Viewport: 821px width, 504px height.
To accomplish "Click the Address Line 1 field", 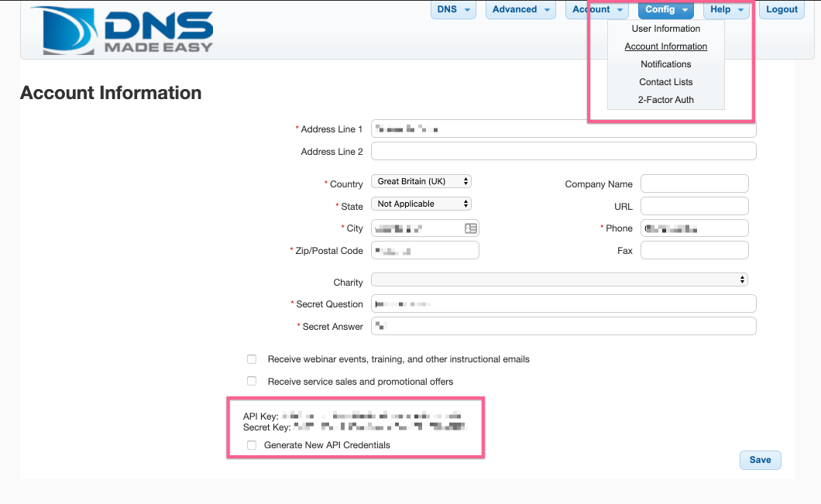I will pyautogui.click(x=563, y=129).
